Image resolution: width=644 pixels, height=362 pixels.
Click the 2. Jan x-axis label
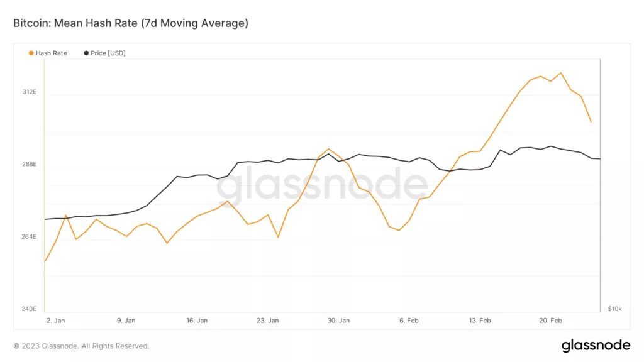pyautogui.click(x=55, y=321)
